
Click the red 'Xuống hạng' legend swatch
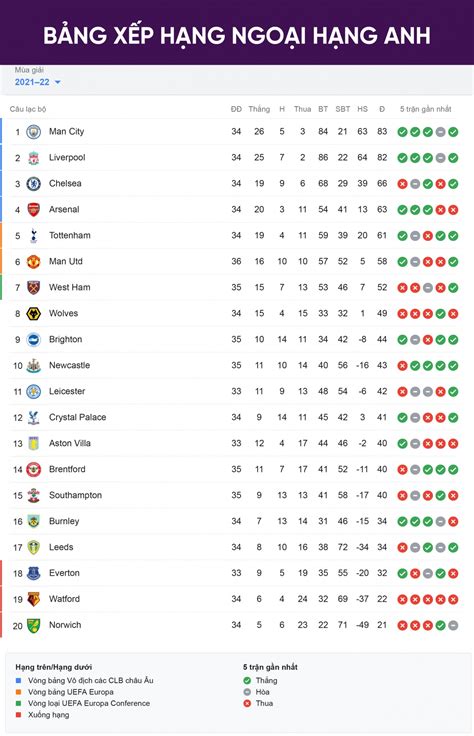pyautogui.click(x=18, y=715)
